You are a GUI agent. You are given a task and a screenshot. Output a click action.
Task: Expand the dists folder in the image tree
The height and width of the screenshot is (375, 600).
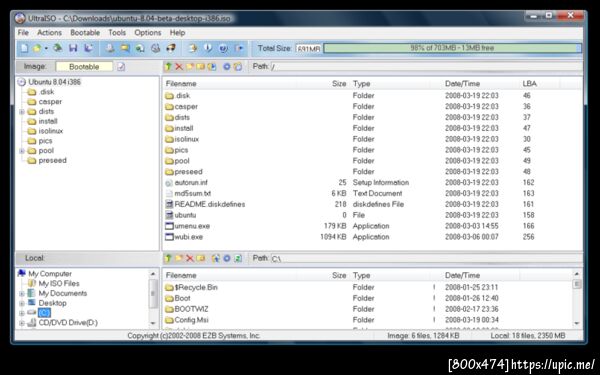[x=22, y=112]
